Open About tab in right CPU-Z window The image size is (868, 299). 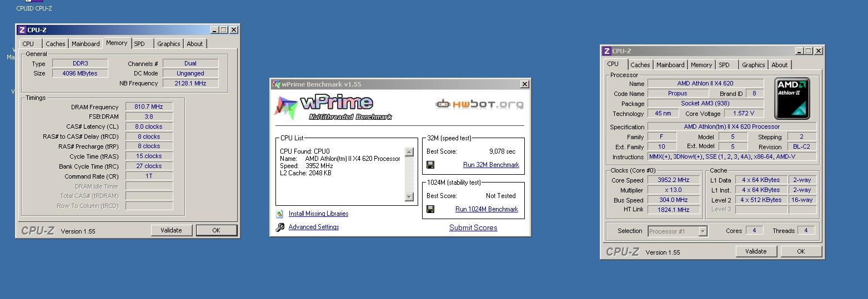(x=780, y=65)
